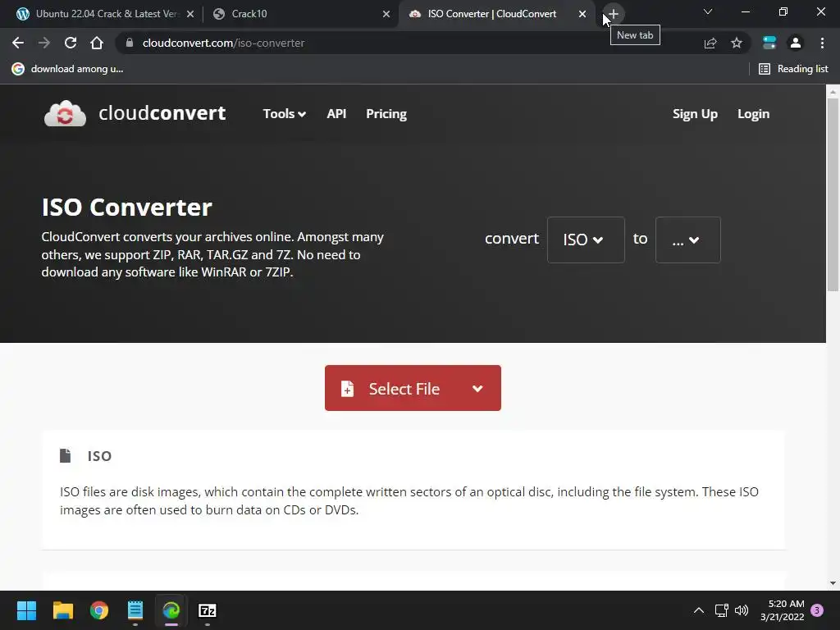Open the browser profile avatar
This screenshot has height=630, width=840.
click(796, 43)
